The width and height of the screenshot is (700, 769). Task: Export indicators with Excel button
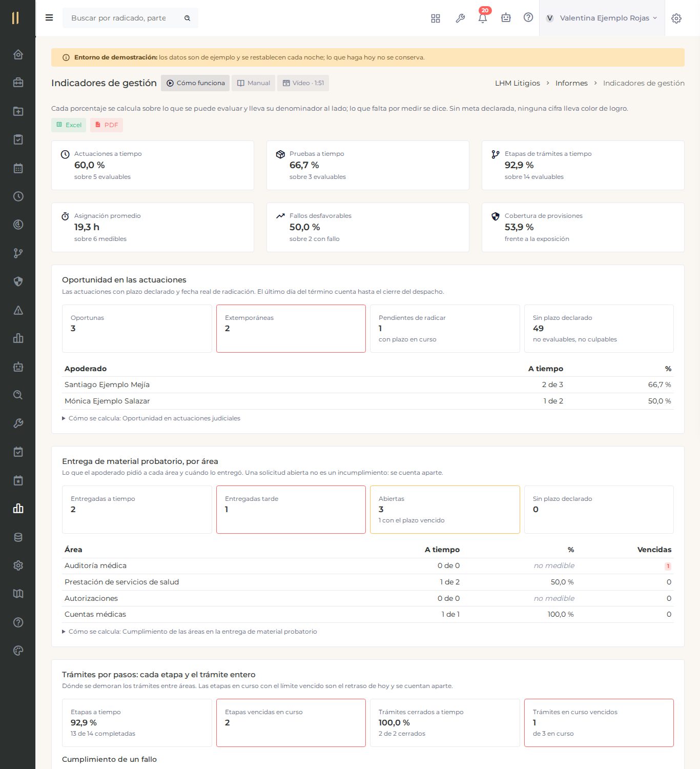[69, 125]
